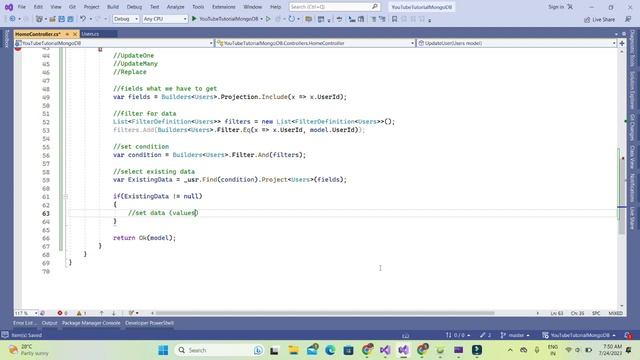Click the Hot Reload restart icon
Image resolution: width=640 pixels, height=360 pixels.
pos(291,19)
